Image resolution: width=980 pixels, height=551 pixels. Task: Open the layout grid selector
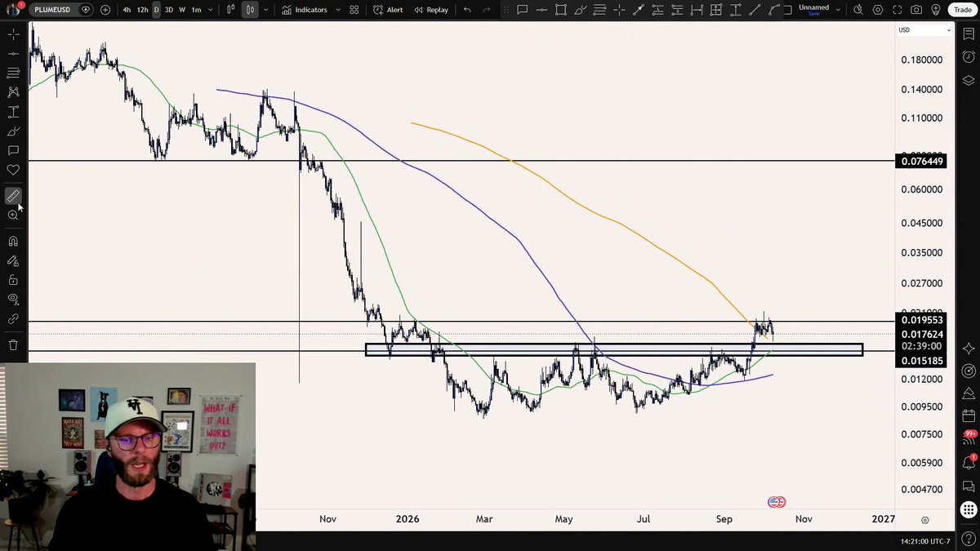point(354,10)
